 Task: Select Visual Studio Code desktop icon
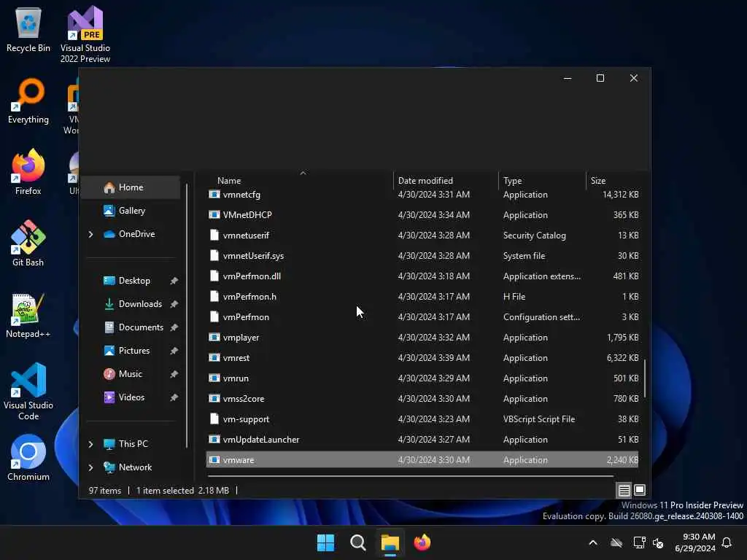28,392
